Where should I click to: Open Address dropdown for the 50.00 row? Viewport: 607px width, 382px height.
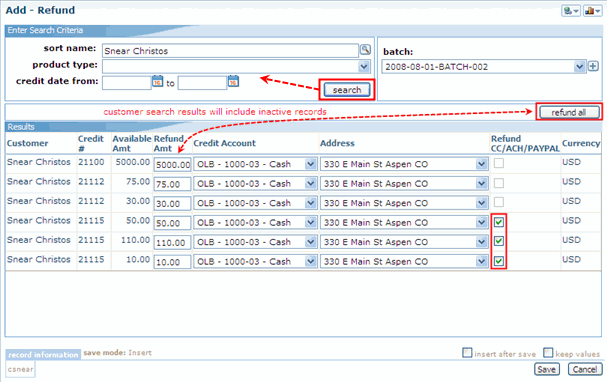pos(481,223)
